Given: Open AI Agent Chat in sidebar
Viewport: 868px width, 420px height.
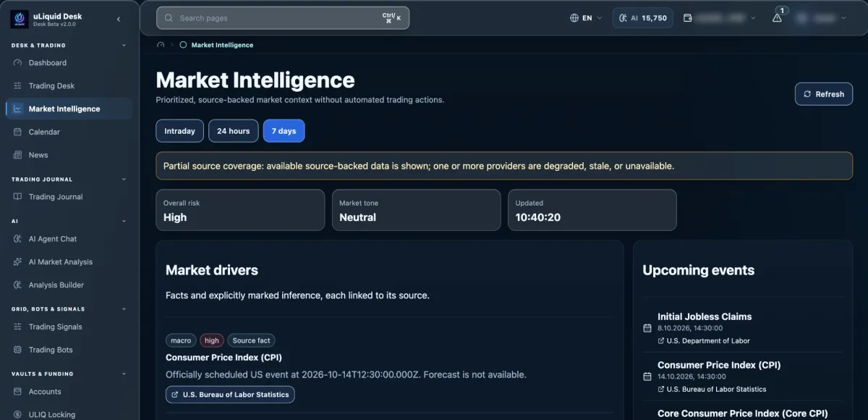Looking at the screenshot, I should point(69,239).
